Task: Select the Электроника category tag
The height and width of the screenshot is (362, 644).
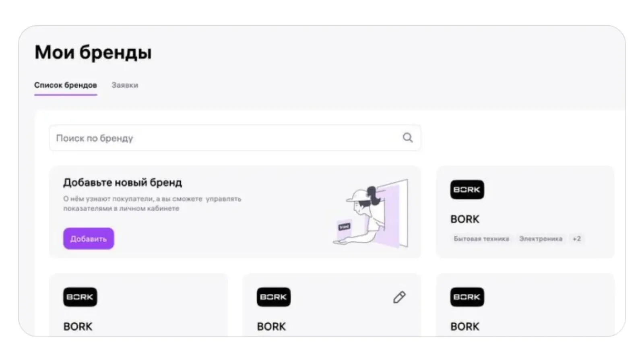Action: [x=541, y=239]
